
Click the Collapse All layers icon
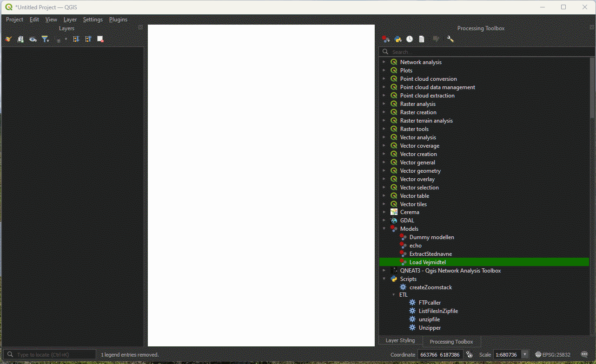(88, 39)
